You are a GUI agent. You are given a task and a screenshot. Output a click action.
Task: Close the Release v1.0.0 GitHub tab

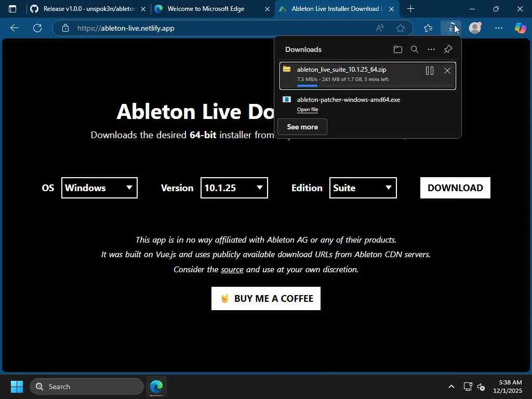pos(143,9)
